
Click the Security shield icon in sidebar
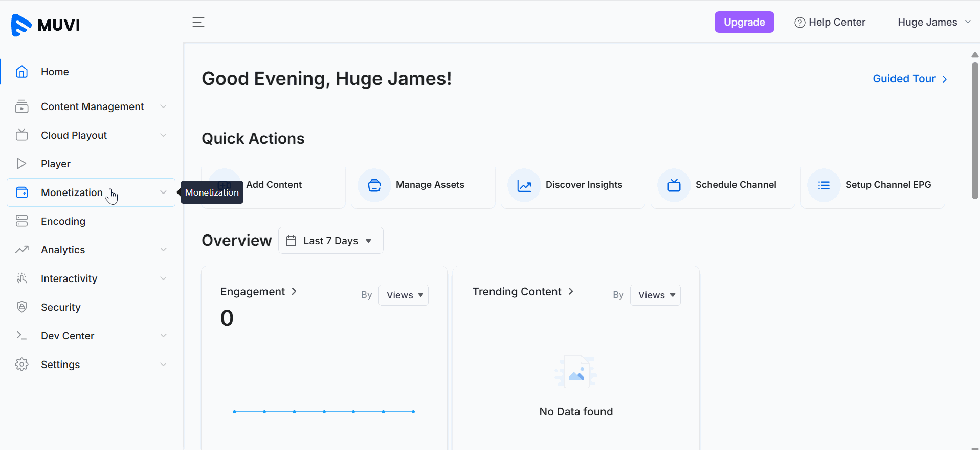[21, 307]
